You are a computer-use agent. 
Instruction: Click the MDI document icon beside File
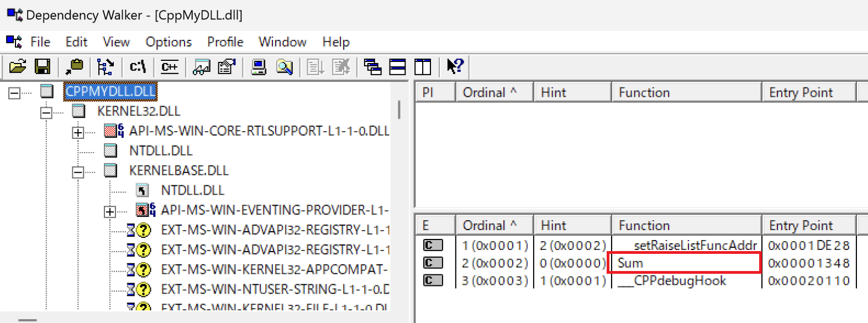click(14, 41)
